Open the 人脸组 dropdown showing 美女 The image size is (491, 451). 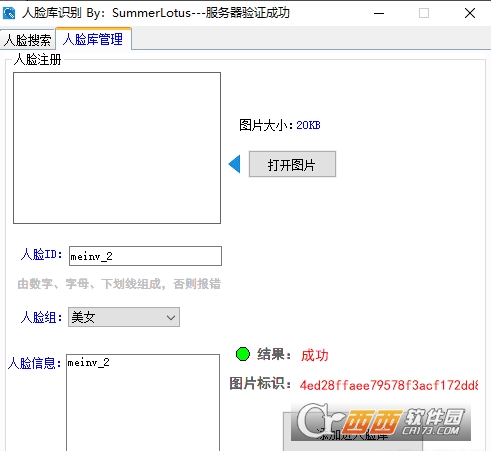[124, 317]
